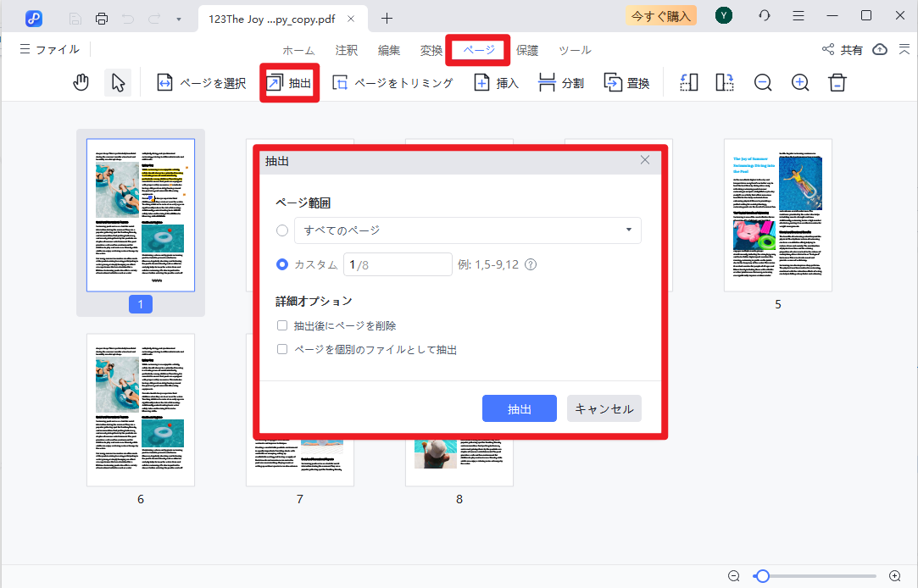Select the Selection arrow tool
This screenshot has height=588, width=918.
point(117,81)
